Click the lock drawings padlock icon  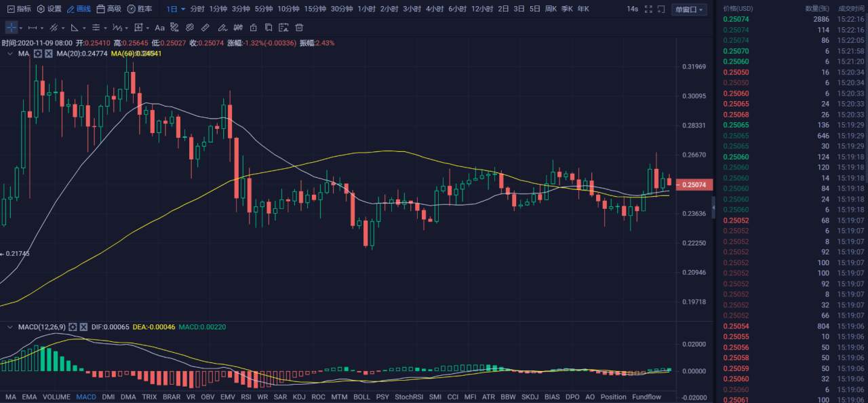tap(253, 28)
